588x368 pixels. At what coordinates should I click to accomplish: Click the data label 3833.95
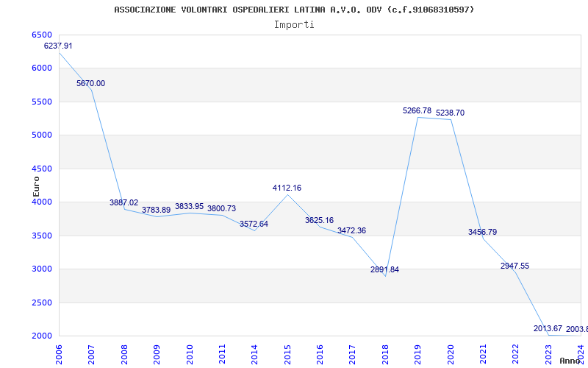click(189, 207)
